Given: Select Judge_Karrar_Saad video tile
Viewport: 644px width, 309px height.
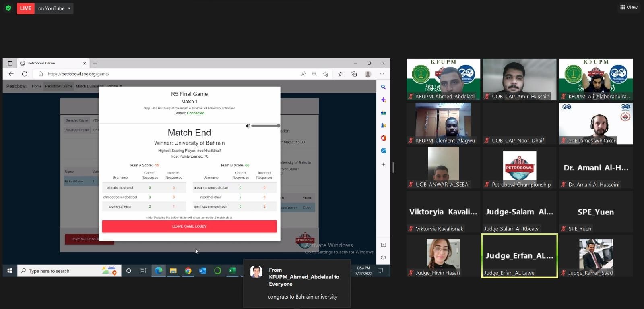Looking at the screenshot, I should tap(596, 256).
